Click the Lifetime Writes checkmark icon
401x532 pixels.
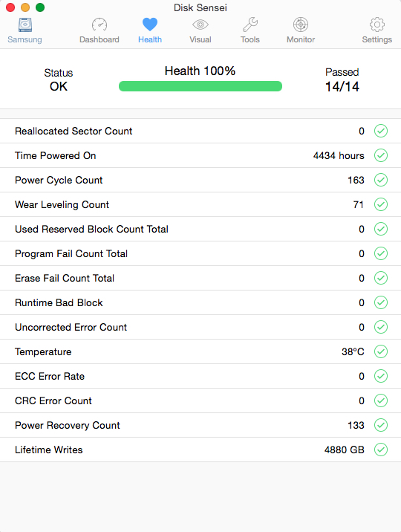[x=381, y=450]
